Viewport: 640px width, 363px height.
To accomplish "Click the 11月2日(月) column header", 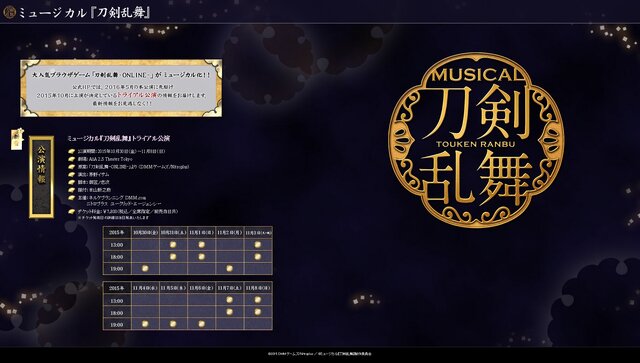I will pyautogui.click(x=229, y=232).
